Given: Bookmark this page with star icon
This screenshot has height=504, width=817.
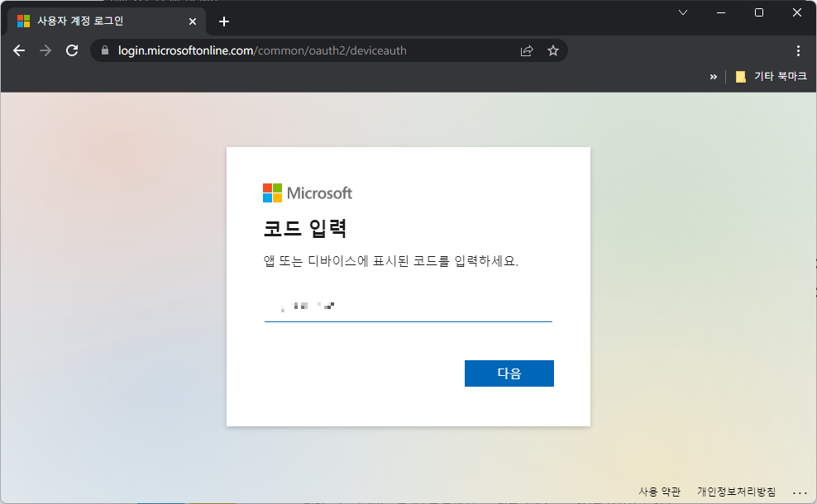Looking at the screenshot, I should pos(553,50).
